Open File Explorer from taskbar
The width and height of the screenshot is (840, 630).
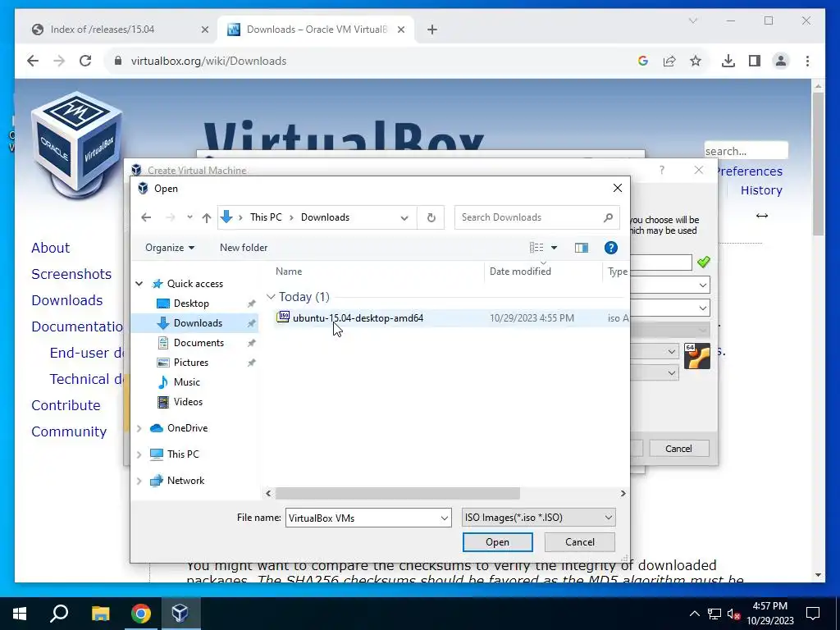point(100,614)
